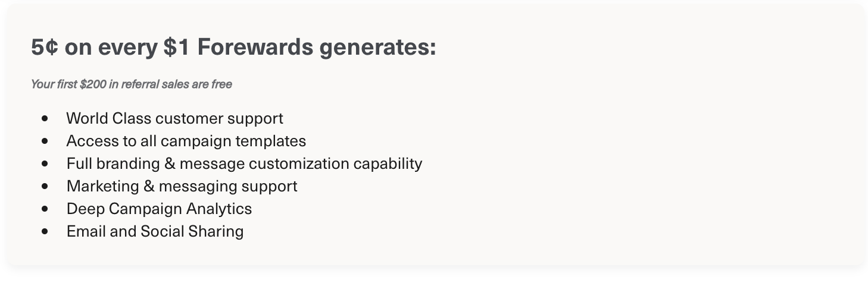Screen dimensions: 868x283
Task: Select 'Access to all campaign templates' item
Action: (186, 141)
